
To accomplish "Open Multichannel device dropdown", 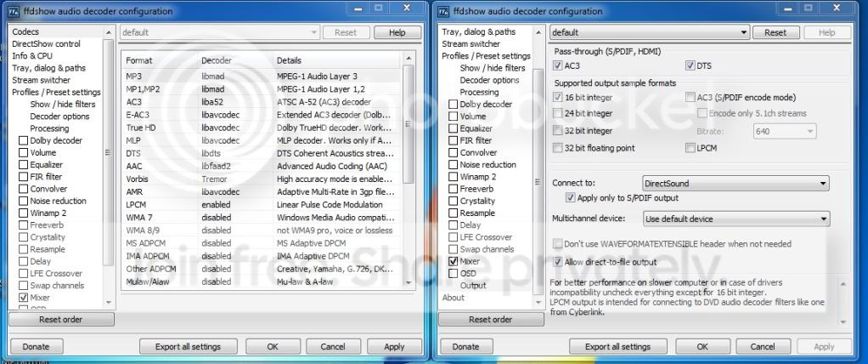I will click(736, 219).
